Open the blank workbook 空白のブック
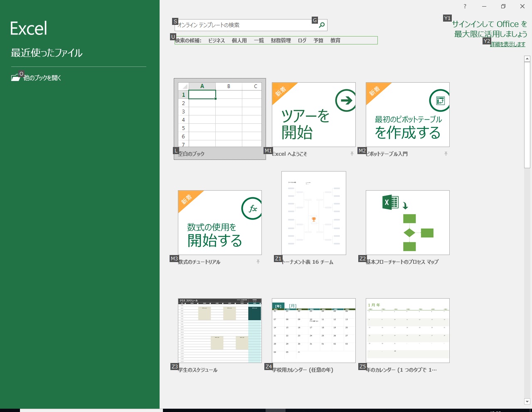 coord(220,119)
